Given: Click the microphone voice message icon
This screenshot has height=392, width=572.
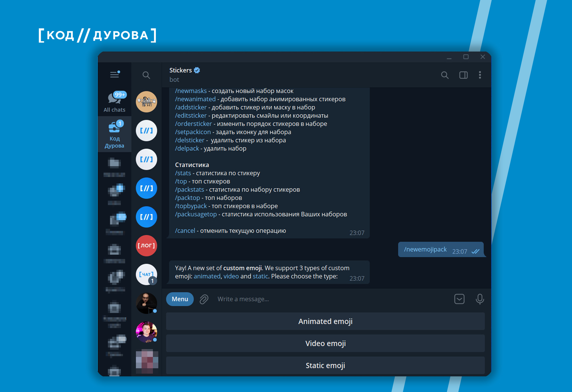Looking at the screenshot, I should pyautogui.click(x=480, y=299).
